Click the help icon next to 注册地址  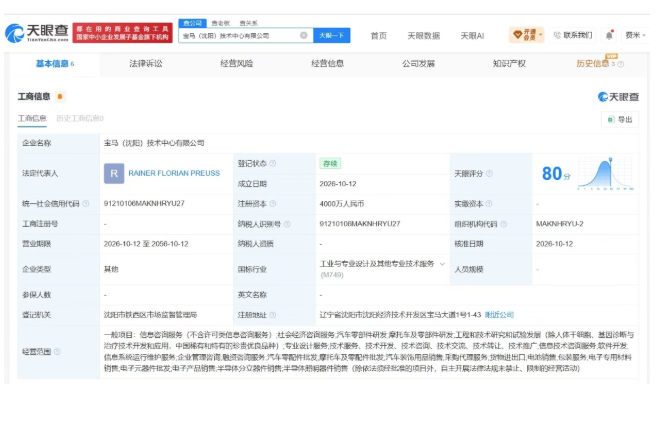[273, 315]
